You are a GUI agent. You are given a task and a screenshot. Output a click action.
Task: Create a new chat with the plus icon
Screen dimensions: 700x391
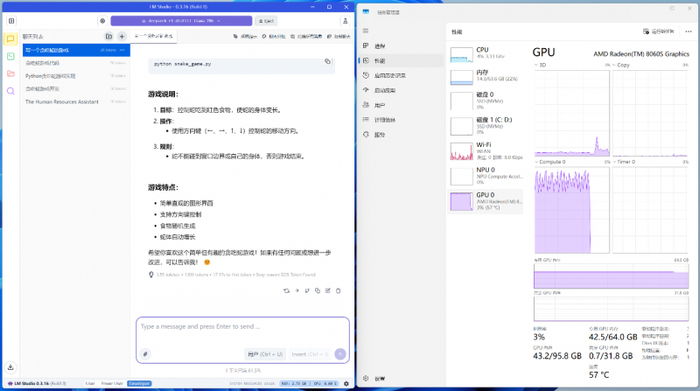(121, 37)
